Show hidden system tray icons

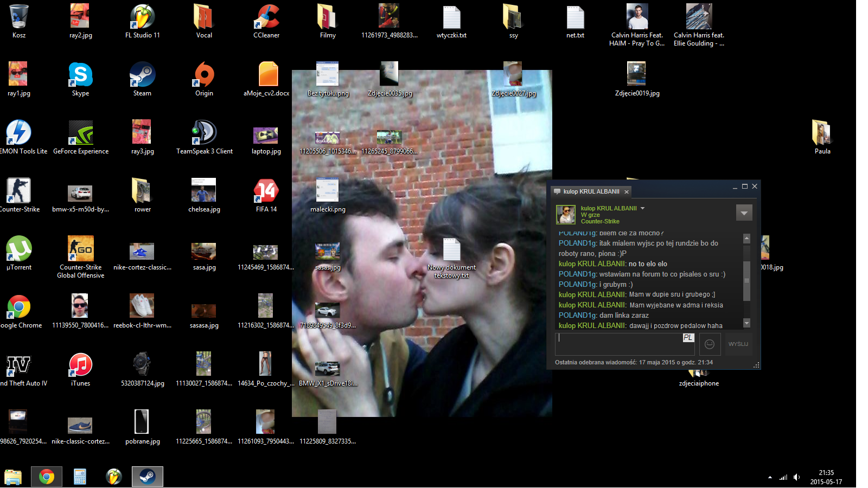(770, 477)
